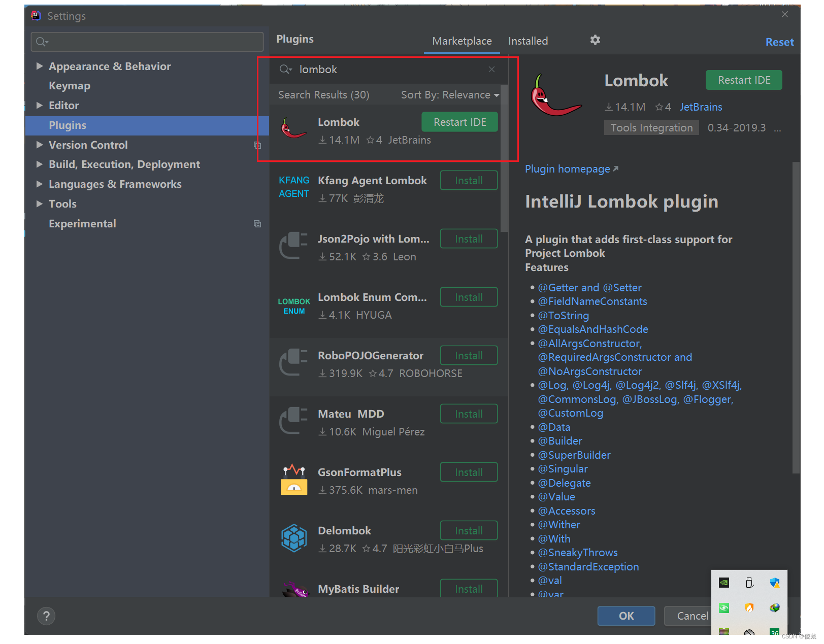Click the green eye tray icon

(724, 607)
